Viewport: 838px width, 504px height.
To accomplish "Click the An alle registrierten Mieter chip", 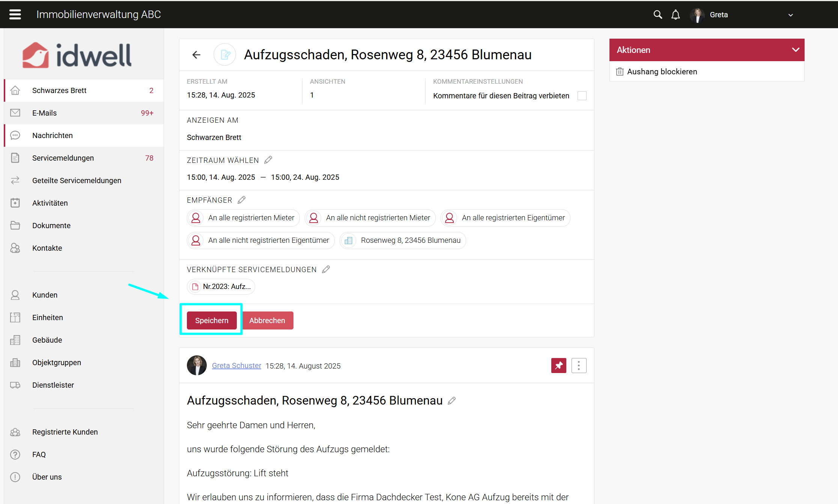I will pos(243,218).
